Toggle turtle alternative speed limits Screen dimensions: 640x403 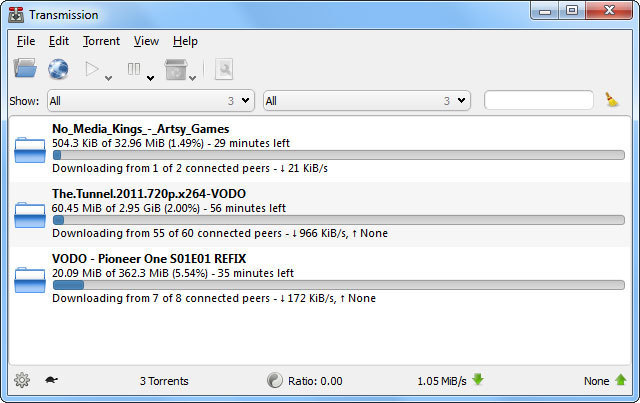[x=50, y=380]
